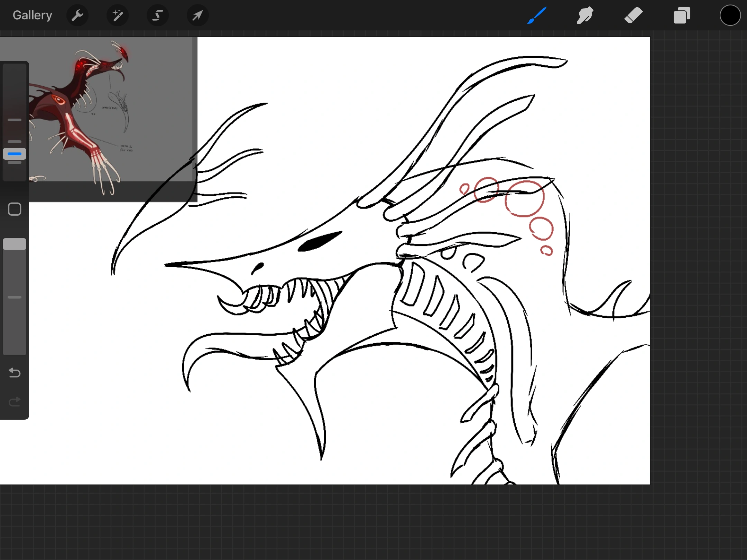Switch to the Smudge tool
This screenshot has width=747, height=560.
[585, 15]
